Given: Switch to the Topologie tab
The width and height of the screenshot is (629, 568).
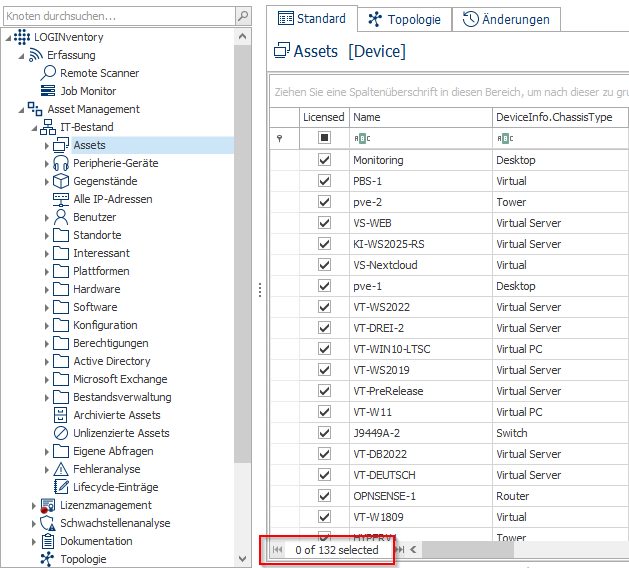Looking at the screenshot, I should point(405,19).
